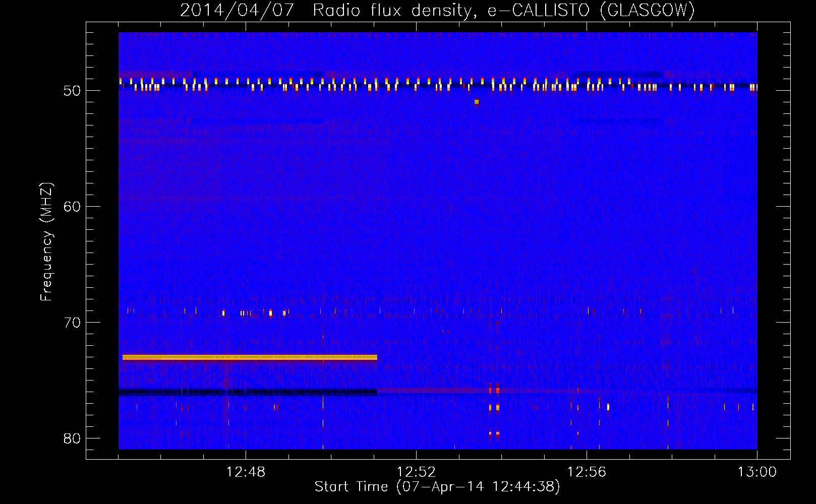Viewport: 816px width, 504px height.
Task: Click the isolated orange spot near 51 MHz
Action: coord(477,102)
